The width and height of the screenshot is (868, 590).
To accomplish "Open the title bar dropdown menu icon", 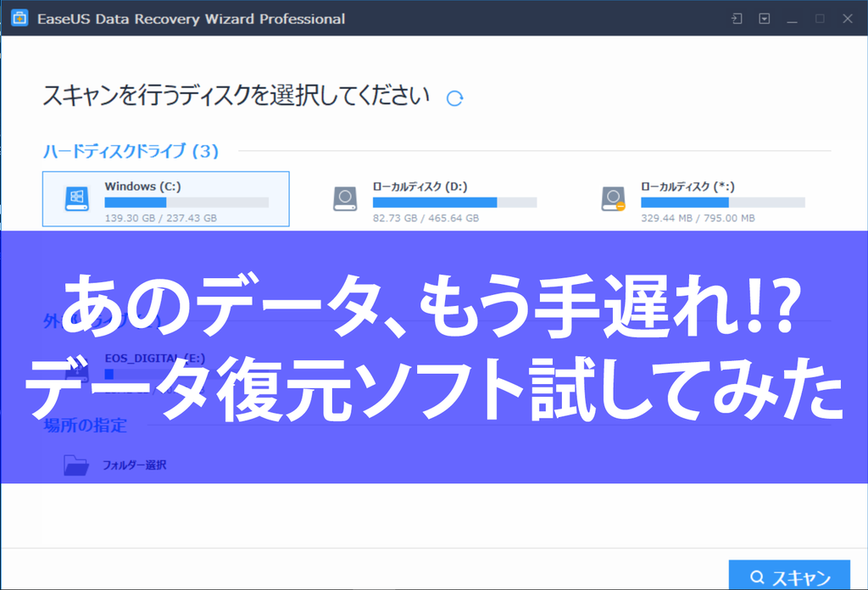I will pos(765,19).
